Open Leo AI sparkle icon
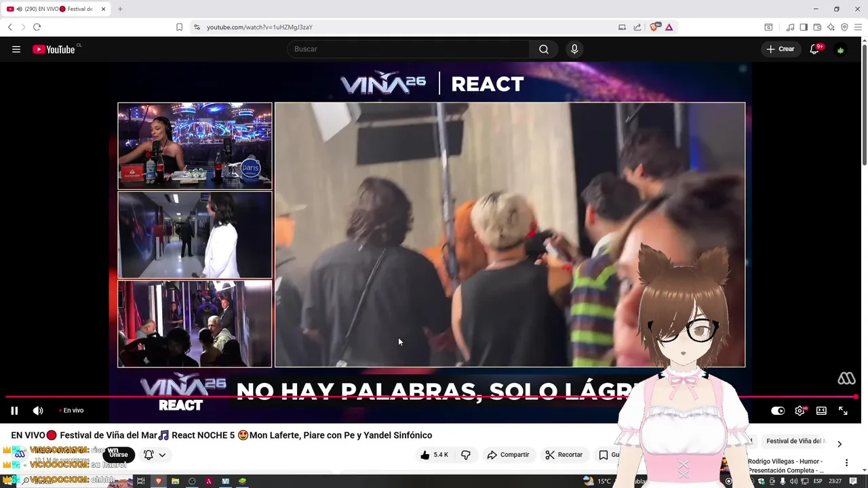Viewport: 868px width, 488px height. 831,27
